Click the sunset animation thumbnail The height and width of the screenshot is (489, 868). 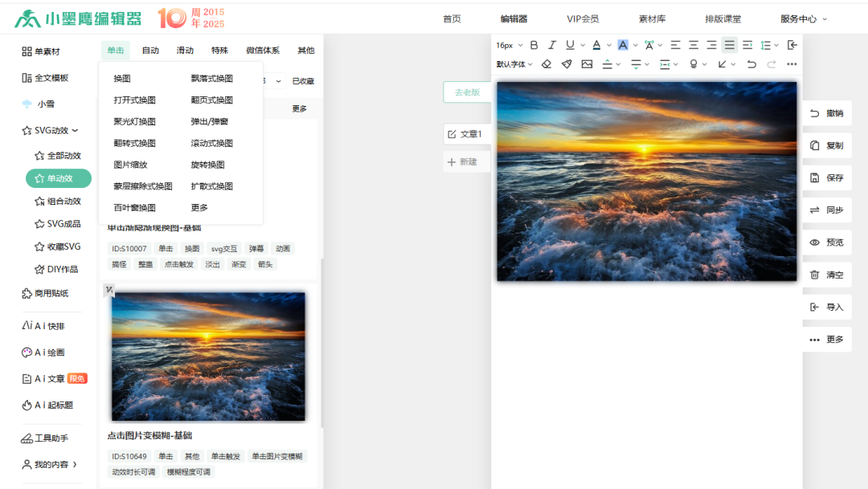tap(207, 355)
